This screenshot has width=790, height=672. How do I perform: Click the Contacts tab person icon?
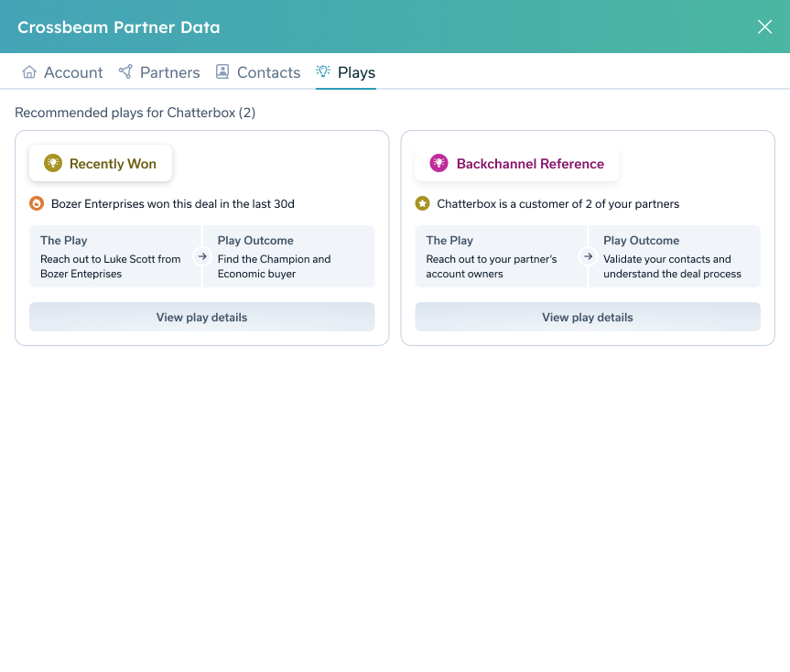(222, 72)
